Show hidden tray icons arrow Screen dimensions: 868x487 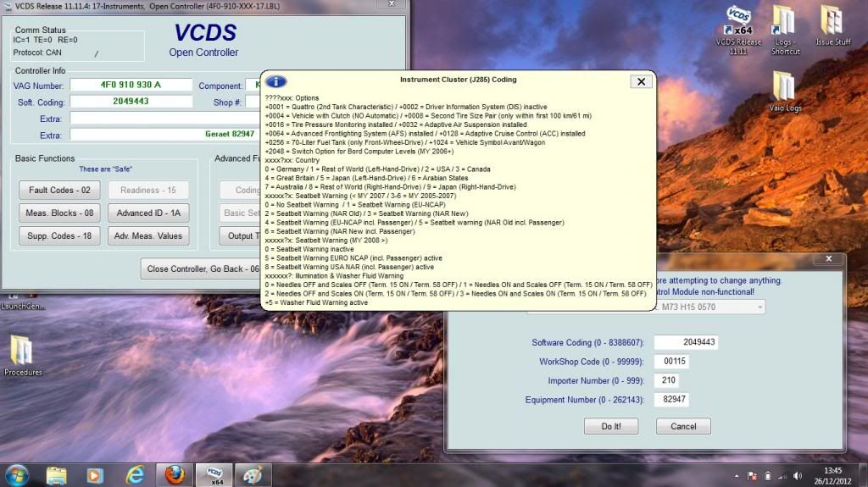click(x=737, y=476)
